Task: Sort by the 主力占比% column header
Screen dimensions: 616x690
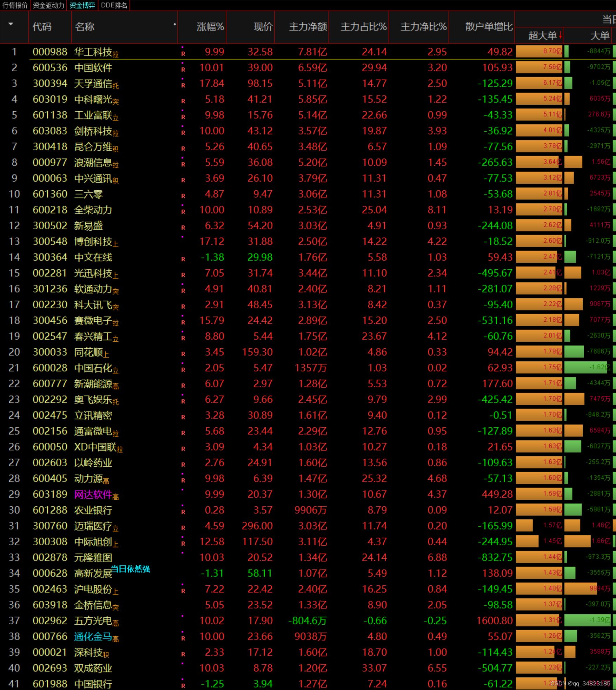Action: click(x=364, y=27)
